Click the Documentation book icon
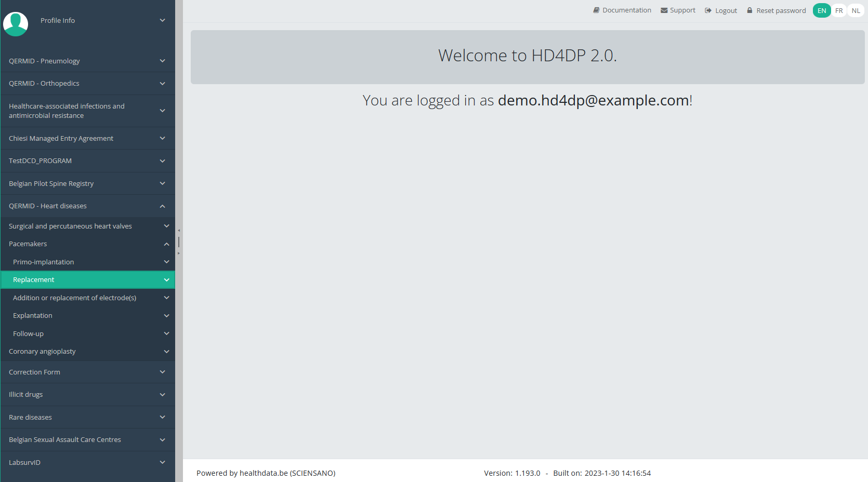This screenshot has height=482, width=868. pos(596,10)
